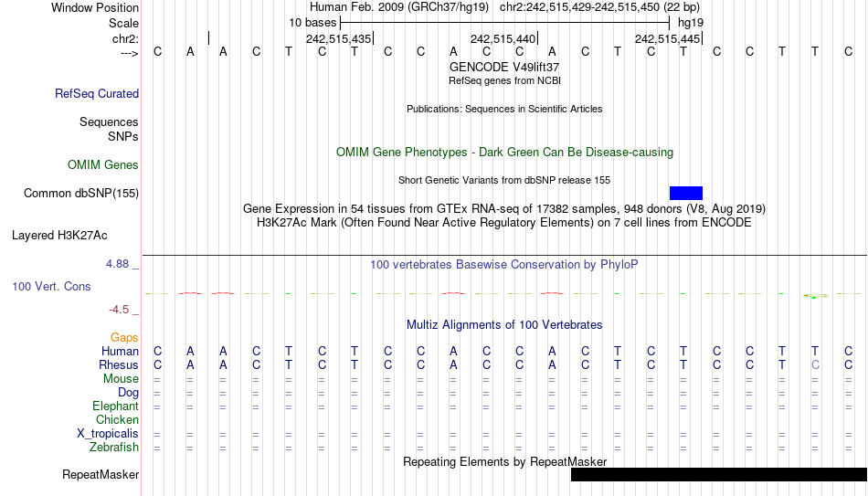This screenshot has width=868, height=496.
Task: Click the Elephant species row label
Action: [x=115, y=406]
